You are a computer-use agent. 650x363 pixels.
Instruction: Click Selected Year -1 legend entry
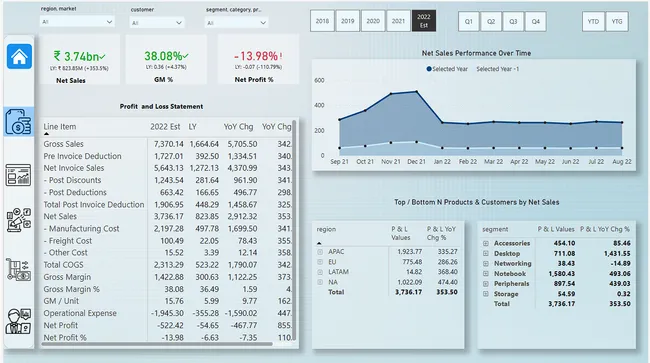click(x=497, y=69)
